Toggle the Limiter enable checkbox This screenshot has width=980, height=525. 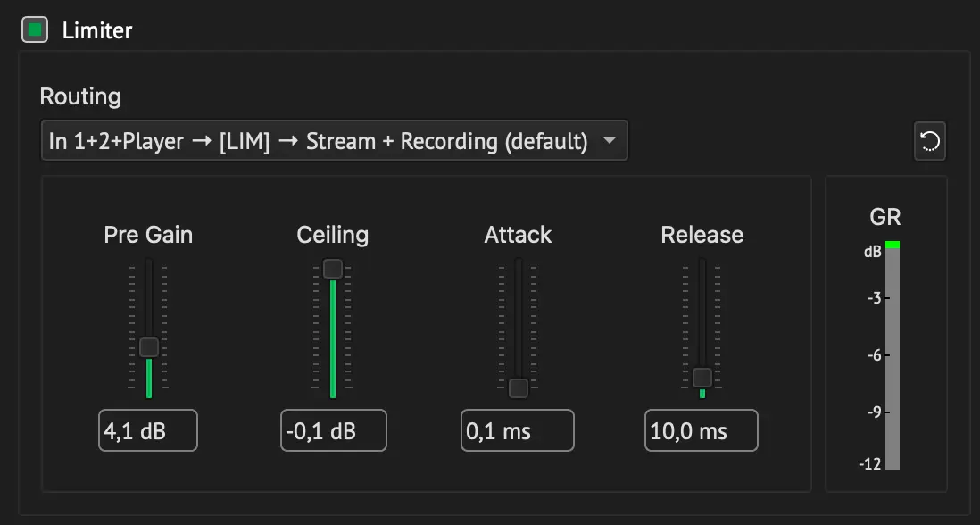pyautogui.click(x=35, y=30)
